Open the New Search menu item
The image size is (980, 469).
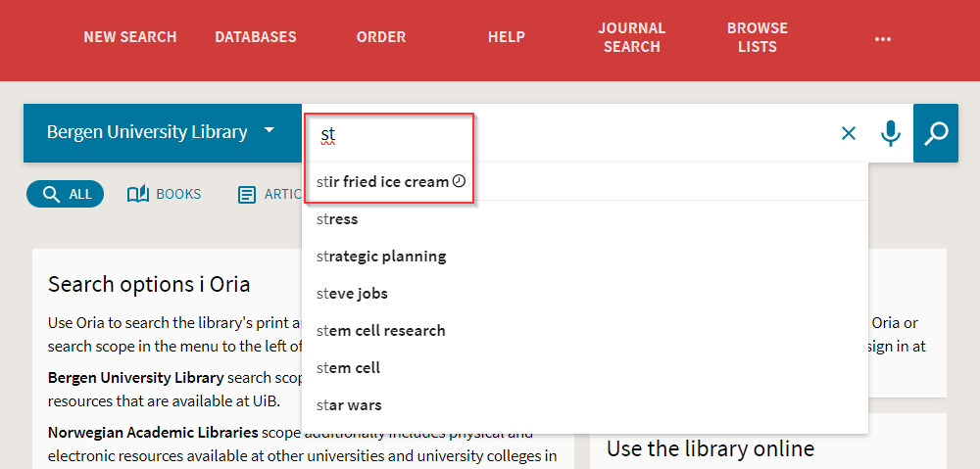click(x=129, y=37)
